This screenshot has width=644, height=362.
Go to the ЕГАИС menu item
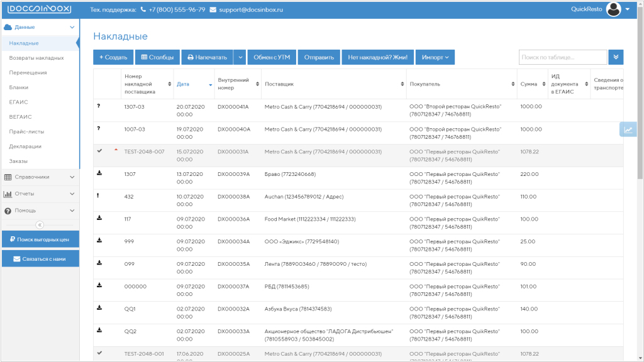pos(18,102)
